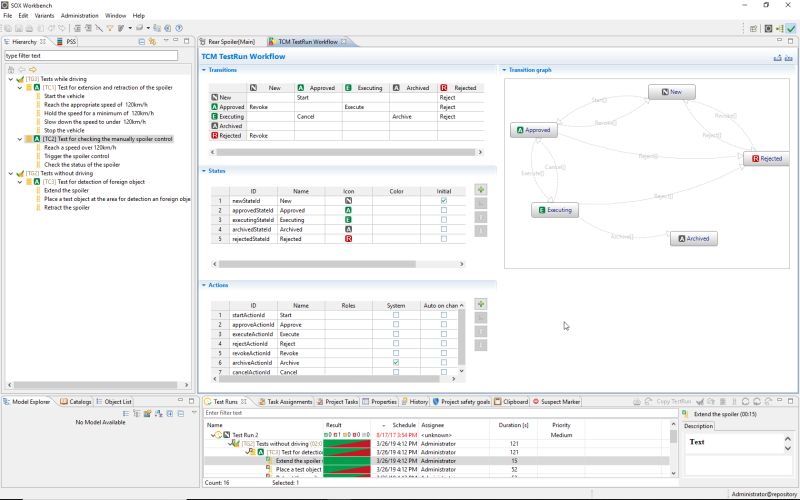Switch to the Rear Spoiler(Main) editor tab
The width and height of the screenshot is (800, 500).
tap(227, 42)
